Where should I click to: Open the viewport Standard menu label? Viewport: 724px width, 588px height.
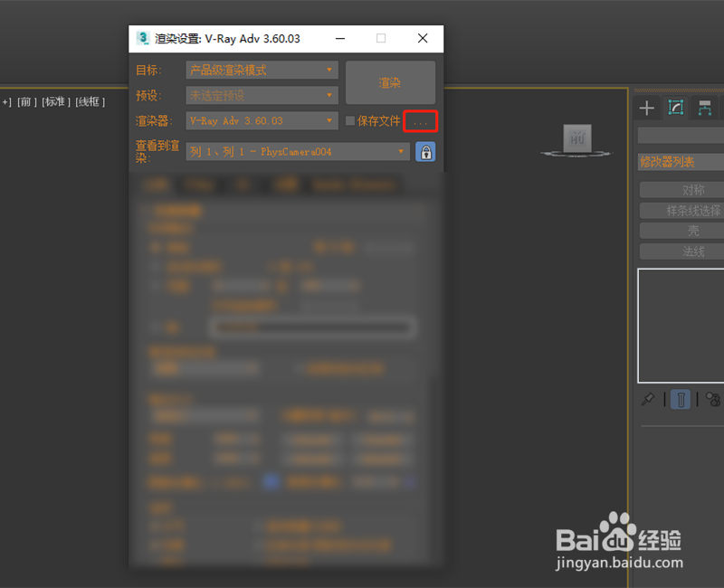tap(56, 101)
